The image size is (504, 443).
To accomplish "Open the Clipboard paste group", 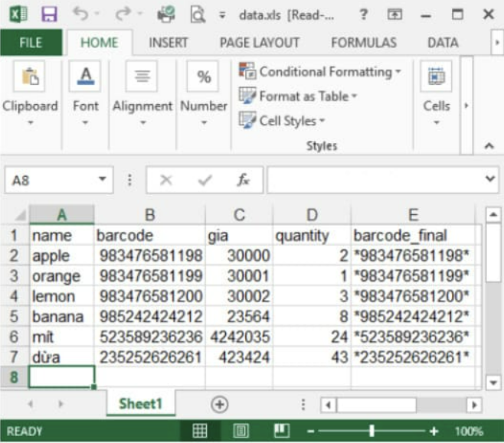I will (x=30, y=77).
